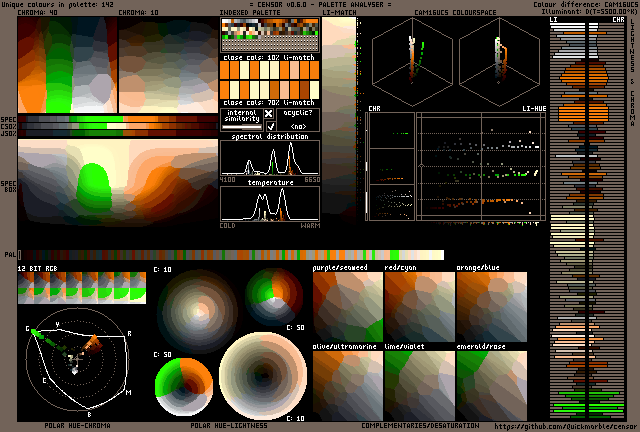
Task: Click the internal similarity checkmark box
Action: (x=269, y=126)
